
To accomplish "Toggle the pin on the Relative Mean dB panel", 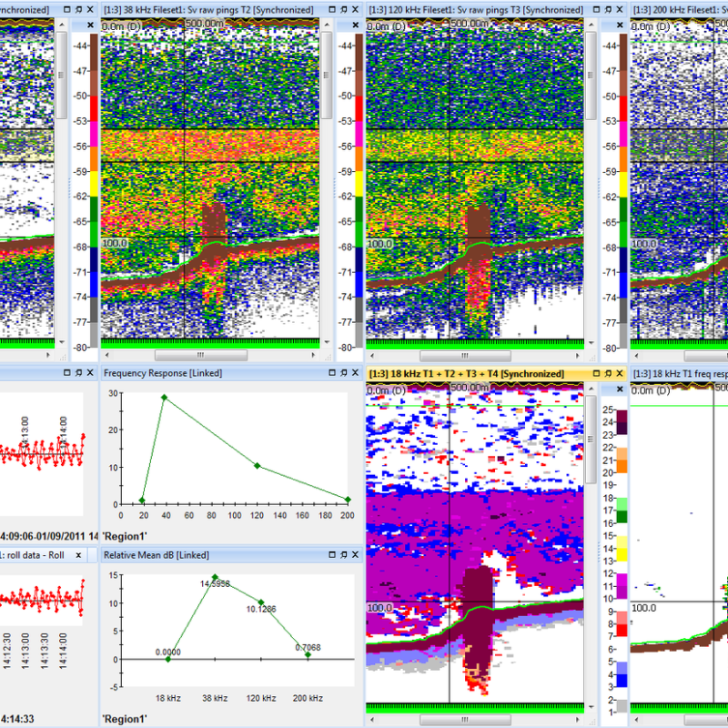I will pyautogui.click(x=344, y=555).
